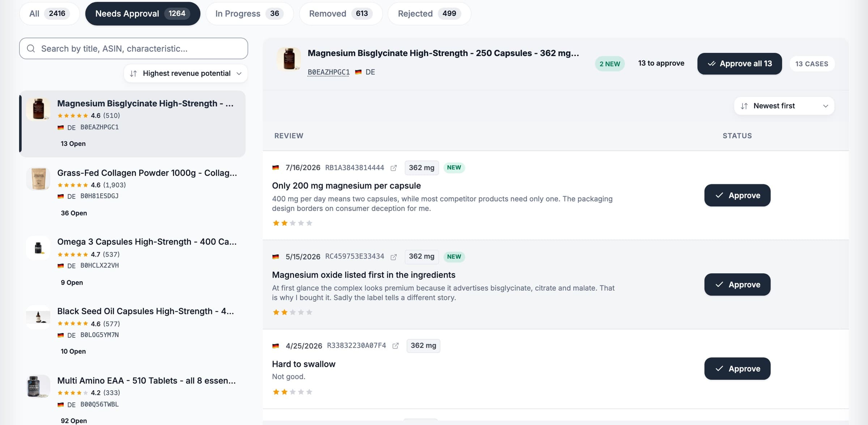Select Grass-Fed Collagen Powder thumbnail
Viewport: 868px width, 425px height.
pos(38,178)
